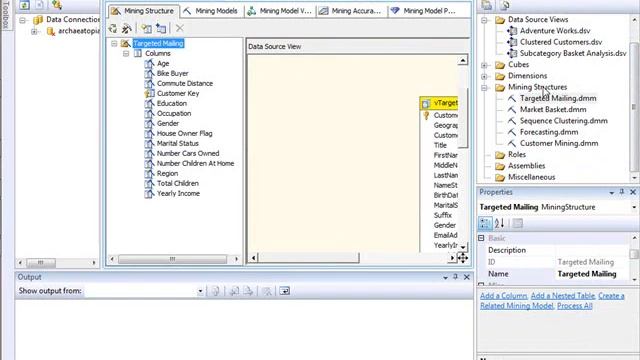
Task: Click the Sequence Clustering.dmm icon
Action: point(512,121)
